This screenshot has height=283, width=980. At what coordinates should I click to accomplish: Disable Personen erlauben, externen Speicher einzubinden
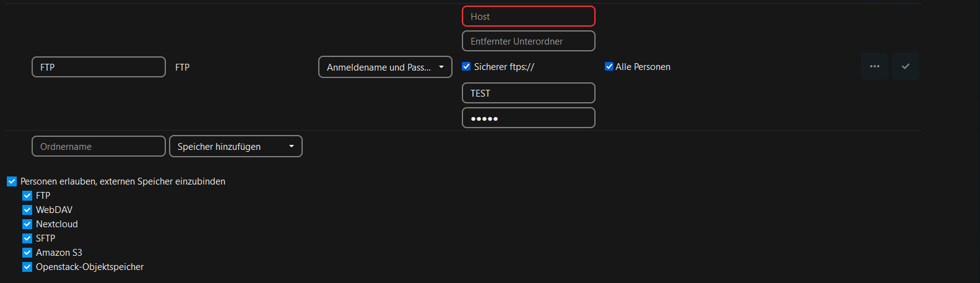click(x=12, y=181)
